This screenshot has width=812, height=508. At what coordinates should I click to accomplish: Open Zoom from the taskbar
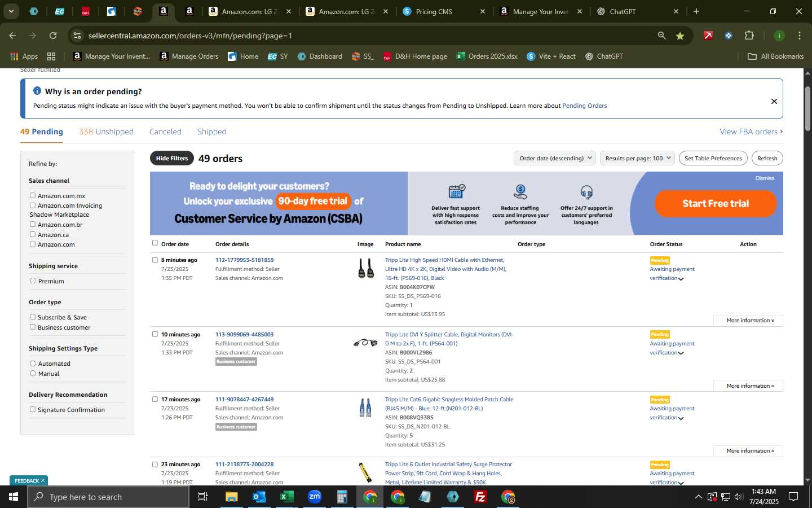(x=314, y=497)
